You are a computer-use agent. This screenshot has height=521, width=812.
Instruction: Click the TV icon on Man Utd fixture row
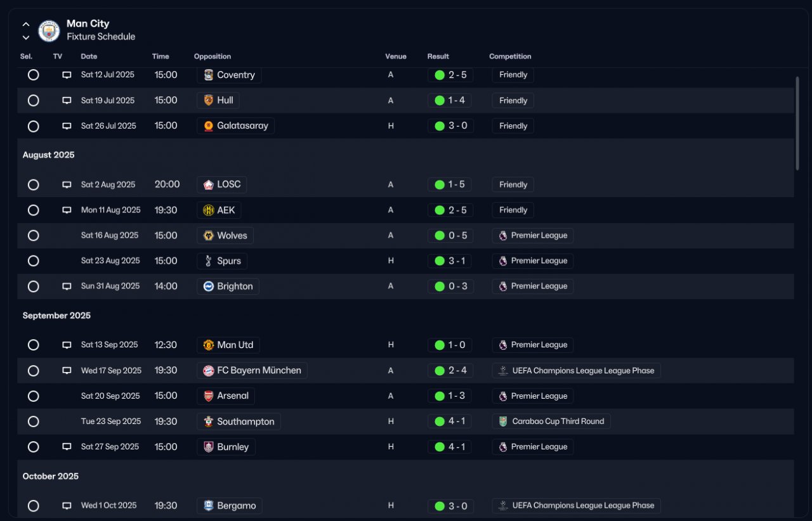(x=67, y=345)
